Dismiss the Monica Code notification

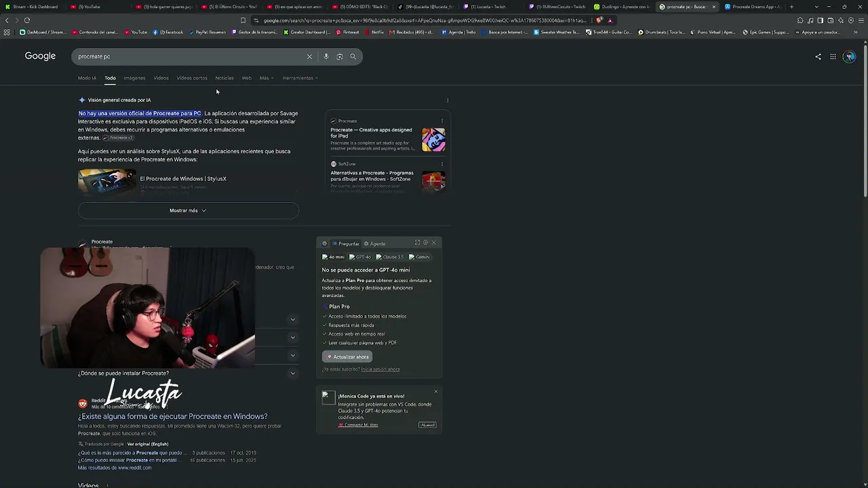coord(436,391)
